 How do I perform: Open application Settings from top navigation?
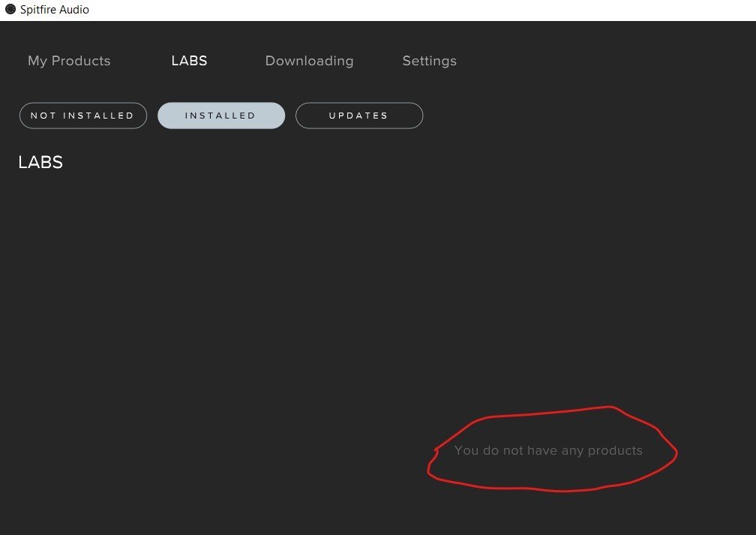point(429,62)
